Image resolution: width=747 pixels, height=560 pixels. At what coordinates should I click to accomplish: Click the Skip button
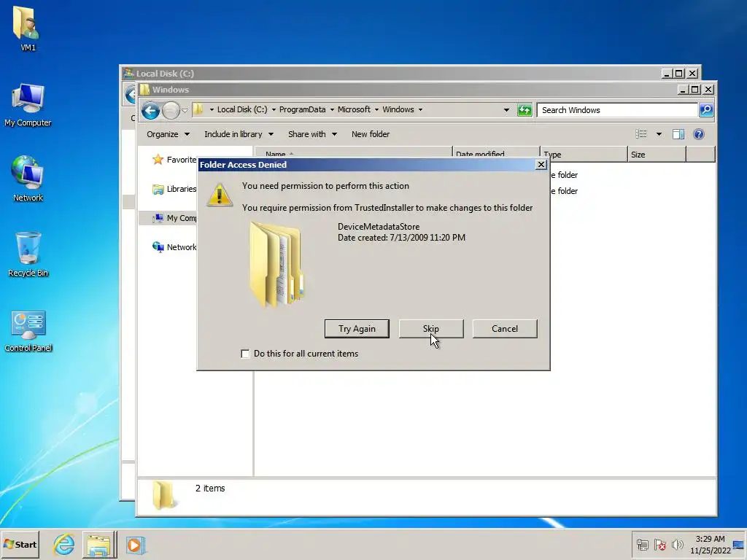pos(430,329)
